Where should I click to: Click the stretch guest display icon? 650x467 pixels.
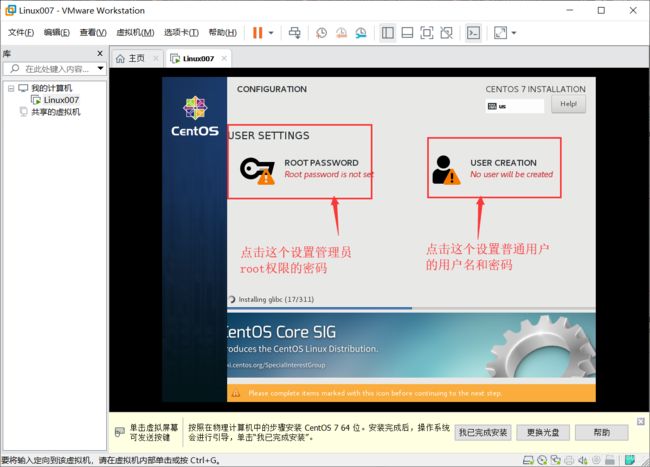pyautogui.click(x=500, y=33)
